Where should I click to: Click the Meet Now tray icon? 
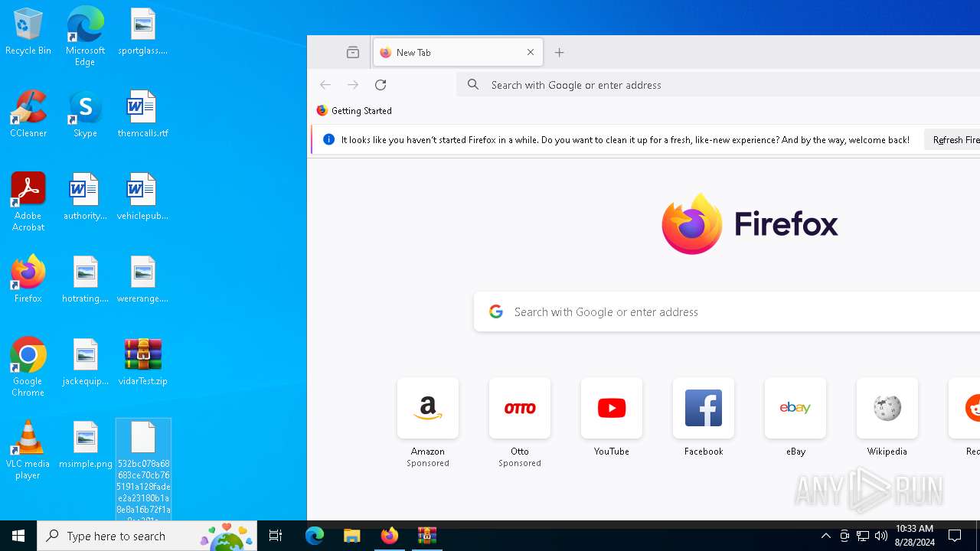pos(844,536)
